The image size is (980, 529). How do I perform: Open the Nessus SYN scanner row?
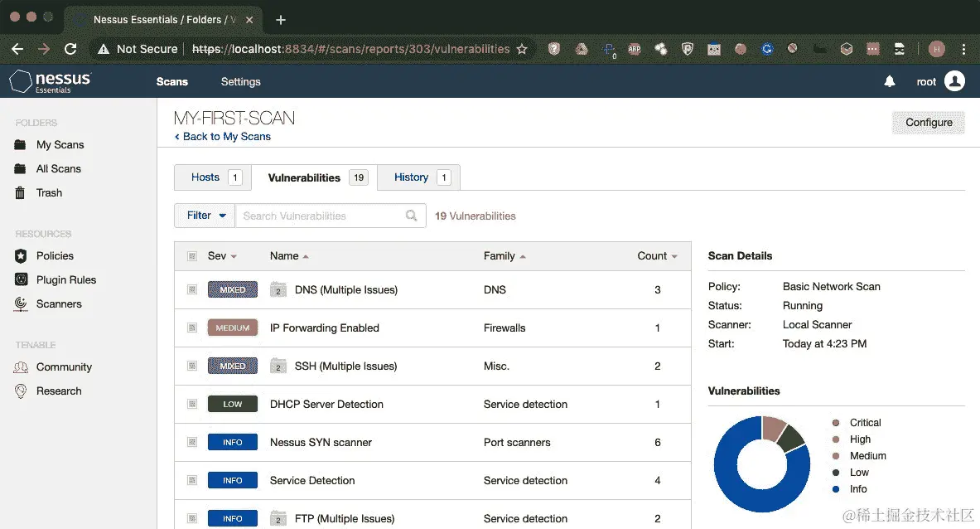point(432,442)
